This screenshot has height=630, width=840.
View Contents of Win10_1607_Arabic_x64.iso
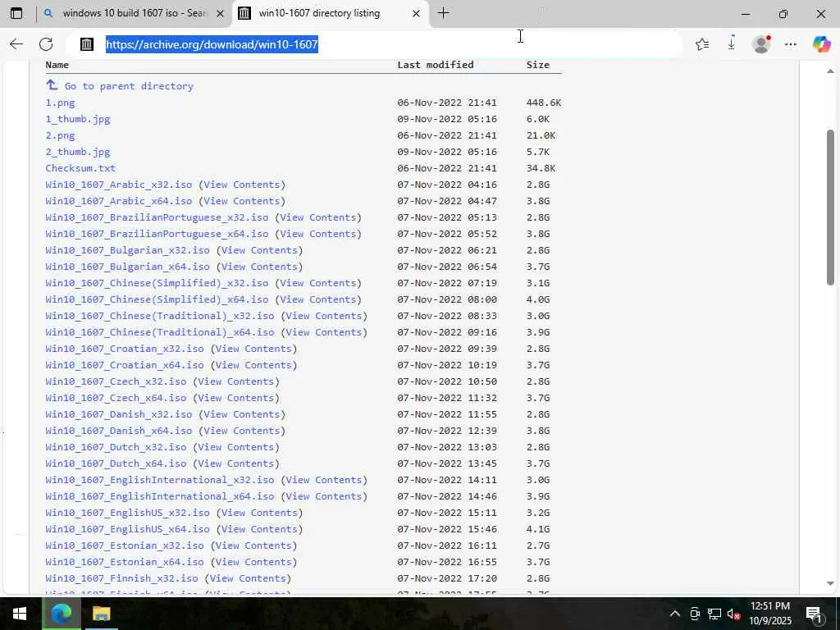point(242,201)
